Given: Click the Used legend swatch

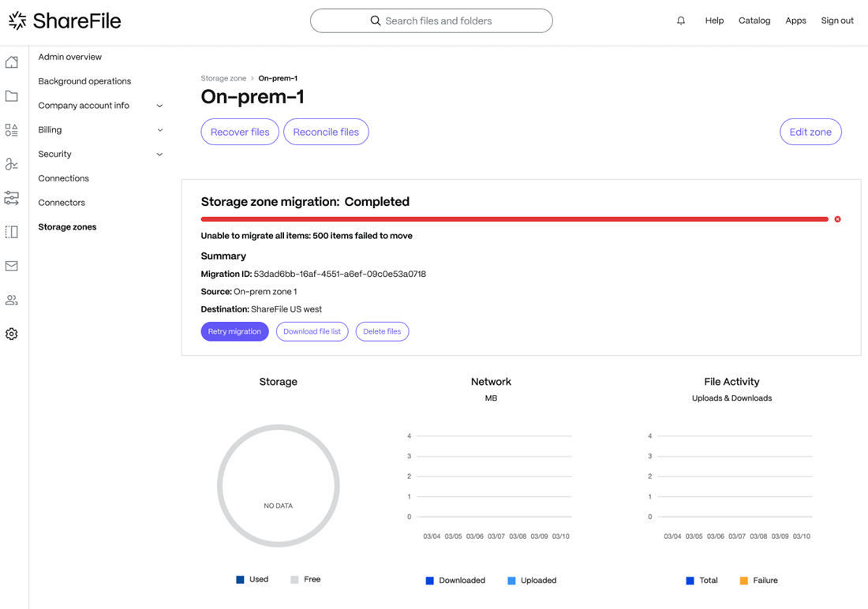Looking at the screenshot, I should point(240,580).
